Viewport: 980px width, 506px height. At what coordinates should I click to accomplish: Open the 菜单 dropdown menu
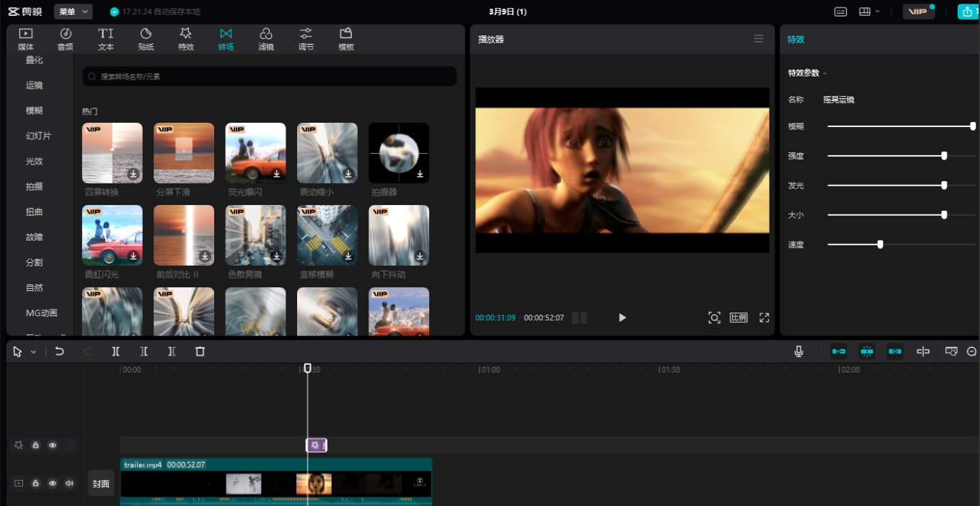click(73, 12)
